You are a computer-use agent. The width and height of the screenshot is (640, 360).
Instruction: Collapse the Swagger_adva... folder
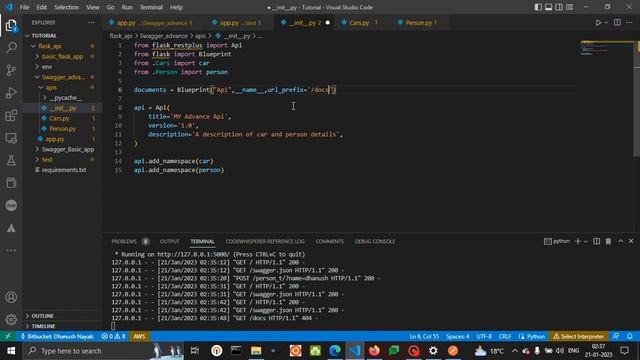tap(62, 77)
